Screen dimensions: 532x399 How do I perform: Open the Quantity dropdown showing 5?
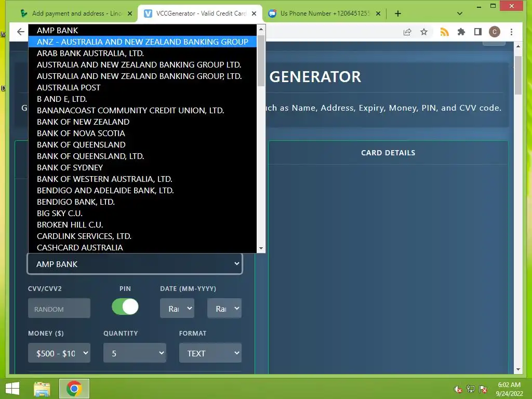coord(135,353)
